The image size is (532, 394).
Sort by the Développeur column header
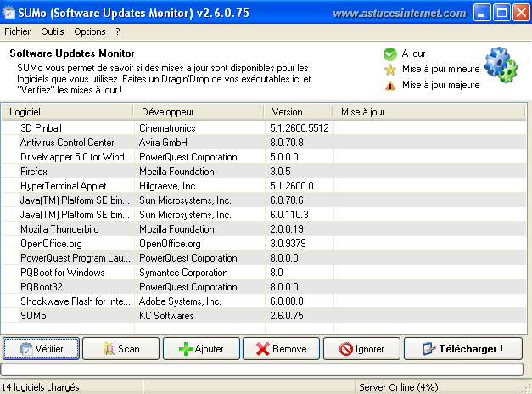tap(199, 112)
